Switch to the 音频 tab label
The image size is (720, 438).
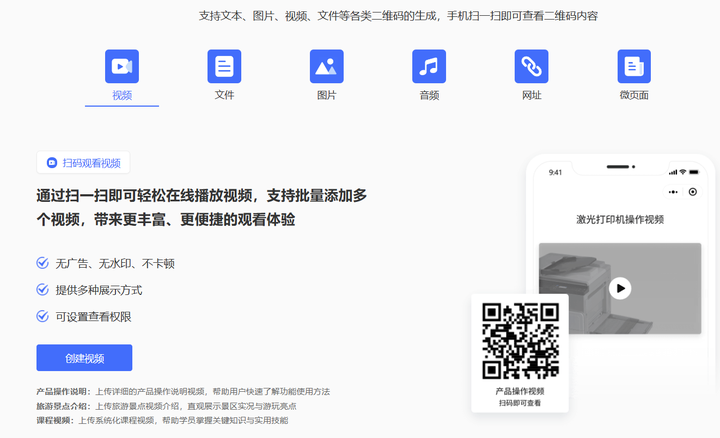coord(429,95)
